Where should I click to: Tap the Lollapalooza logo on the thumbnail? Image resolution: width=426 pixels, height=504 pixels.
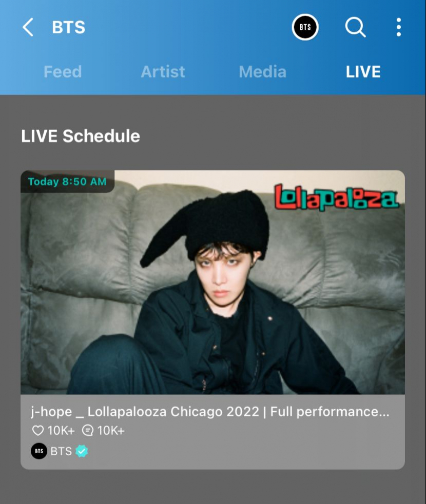coord(336,197)
